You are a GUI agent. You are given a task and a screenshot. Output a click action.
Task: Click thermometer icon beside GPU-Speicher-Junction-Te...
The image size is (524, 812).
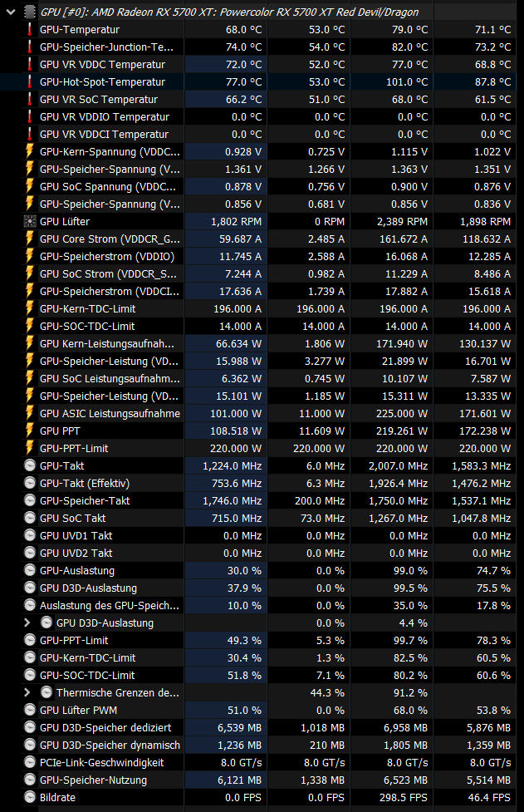[x=30, y=47]
